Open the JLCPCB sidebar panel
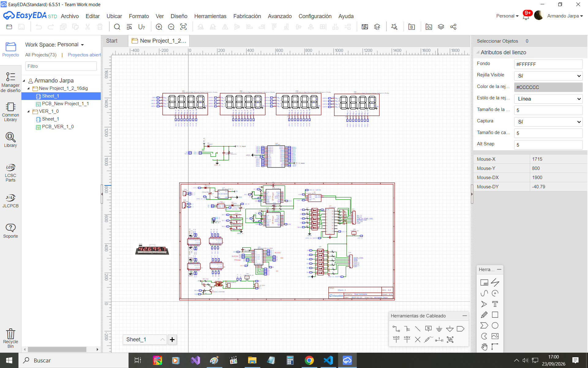588x368 pixels. click(x=10, y=201)
